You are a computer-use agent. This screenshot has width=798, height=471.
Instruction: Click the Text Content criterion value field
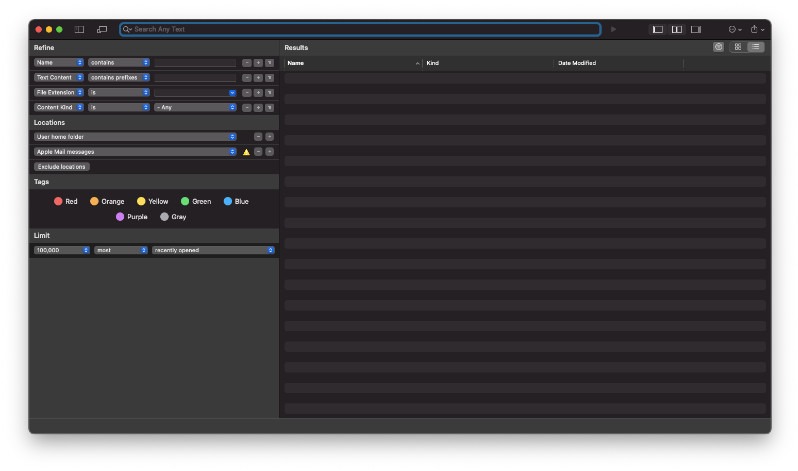[x=195, y=77]
